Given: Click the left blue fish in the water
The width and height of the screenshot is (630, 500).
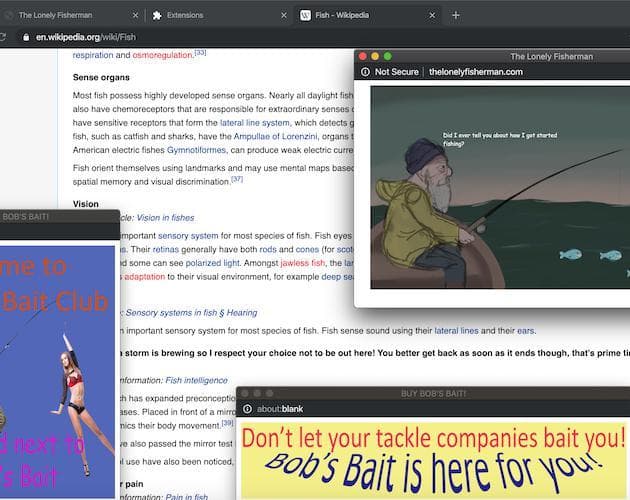Looking at the screenshot, I should point(571,254).
